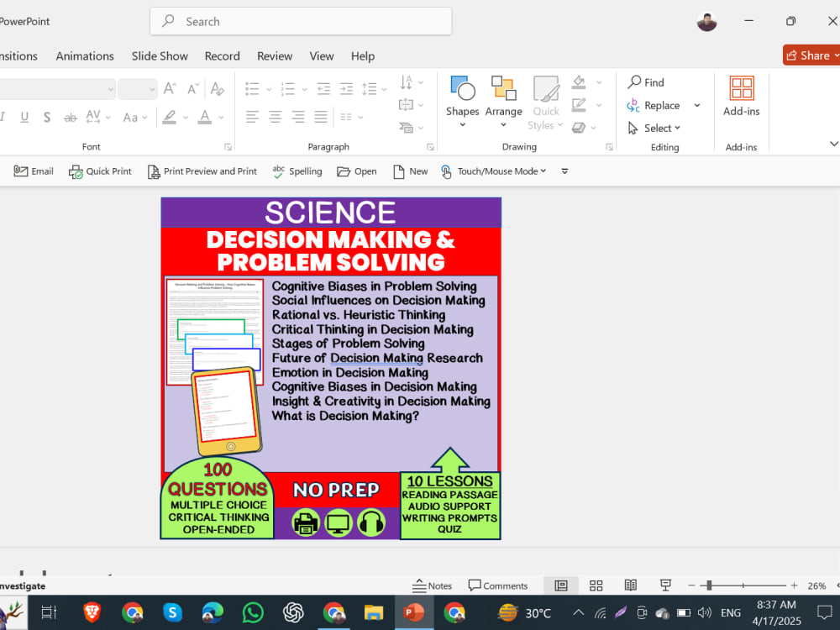This screenshot has width=840, height=630.
Task: Align text right
Action: pyautogui.click(x=298, y=117)
